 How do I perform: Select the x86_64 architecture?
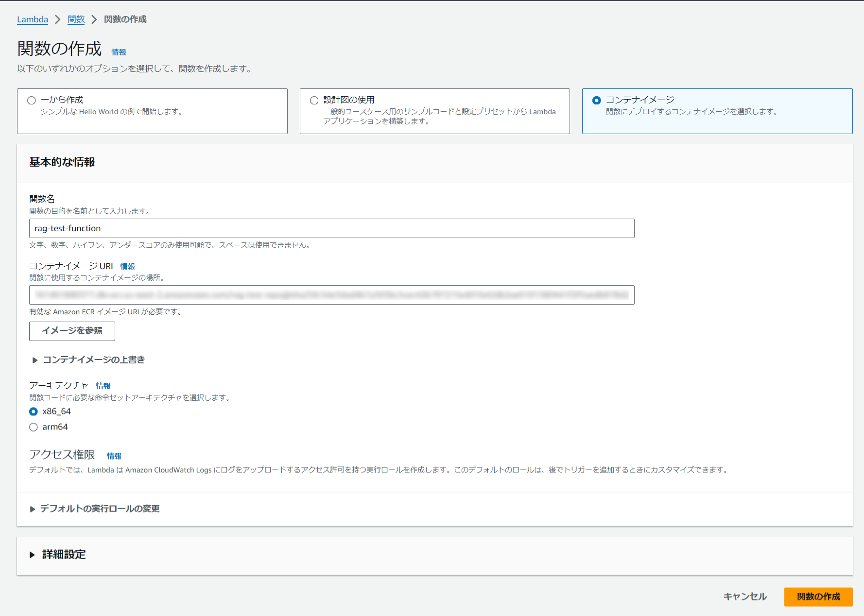pos(33,411)
